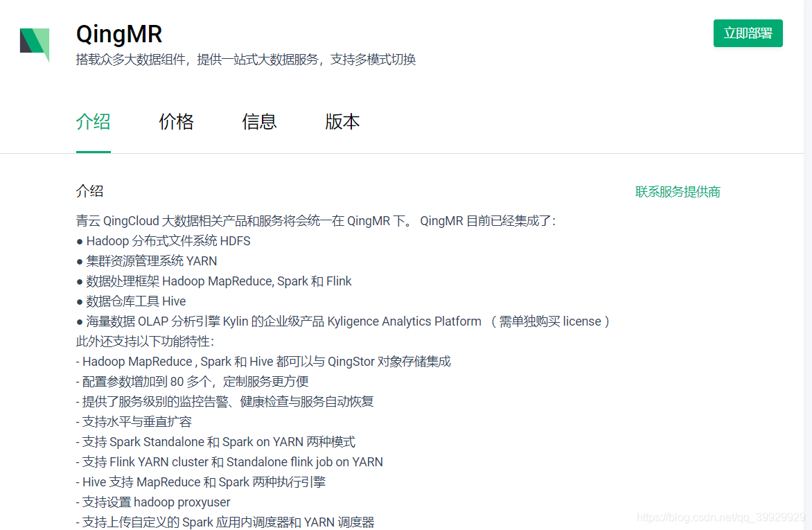812x530 pixels.
Task: Click the line about 监控告警、健康检查
Action: coord(224,402)
